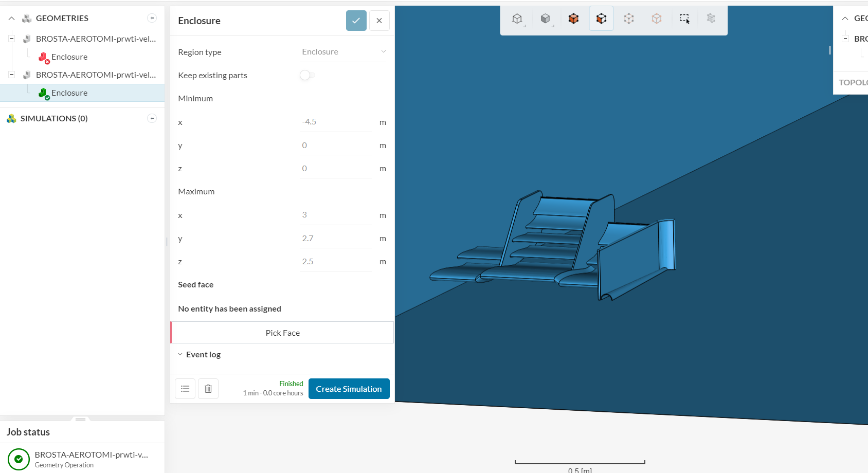The width and height of the screenshot is (868, 473).
Task: Collapse the GEOMETRIES section chevron
Action: 11,19
